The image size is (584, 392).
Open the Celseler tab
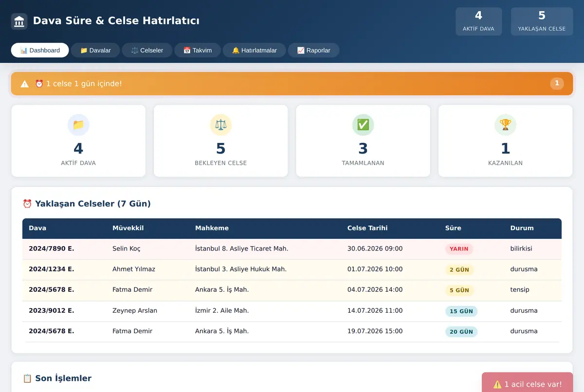tap(147, 50)
